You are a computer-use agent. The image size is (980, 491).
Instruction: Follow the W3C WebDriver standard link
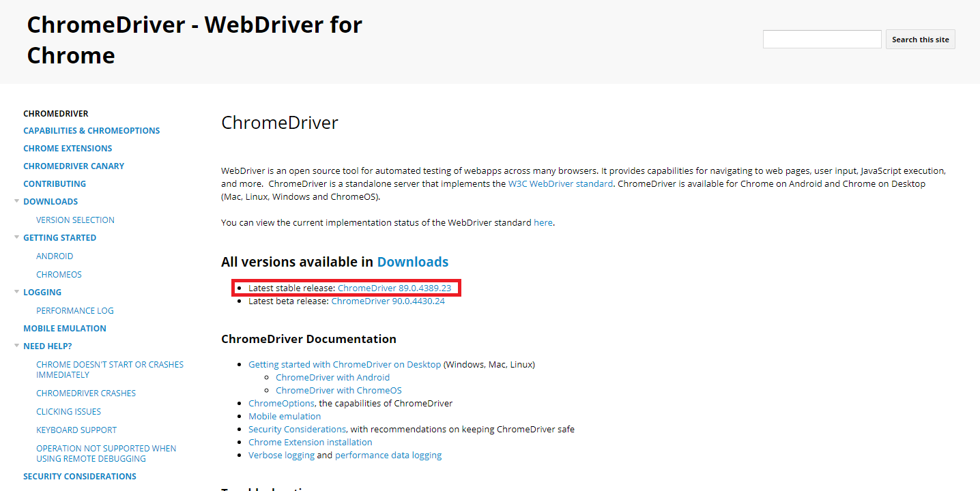[x=560, y=184]
